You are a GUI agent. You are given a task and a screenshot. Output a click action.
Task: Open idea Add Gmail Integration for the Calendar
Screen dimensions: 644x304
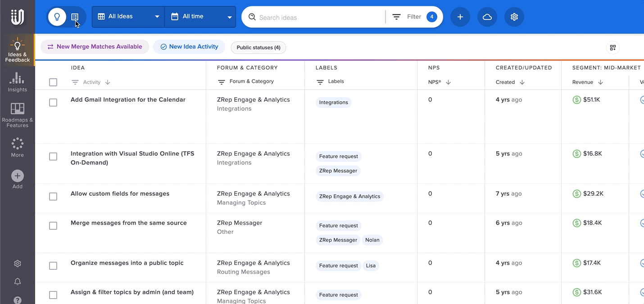(x=128, y=100)
